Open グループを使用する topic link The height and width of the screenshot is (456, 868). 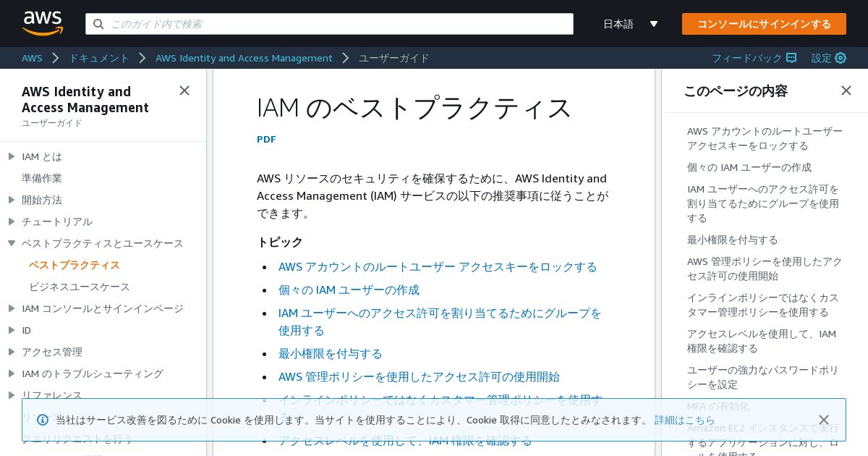pyautogui.click(x=440, y=321)
